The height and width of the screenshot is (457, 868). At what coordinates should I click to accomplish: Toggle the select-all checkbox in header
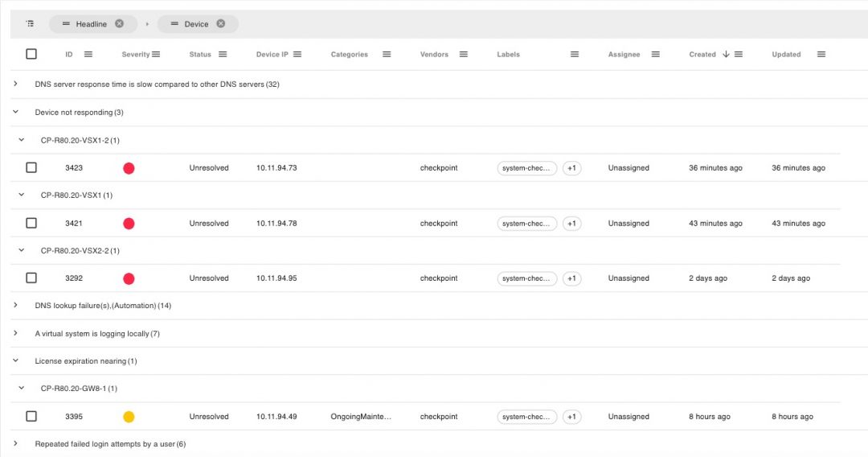click(31, 54)
